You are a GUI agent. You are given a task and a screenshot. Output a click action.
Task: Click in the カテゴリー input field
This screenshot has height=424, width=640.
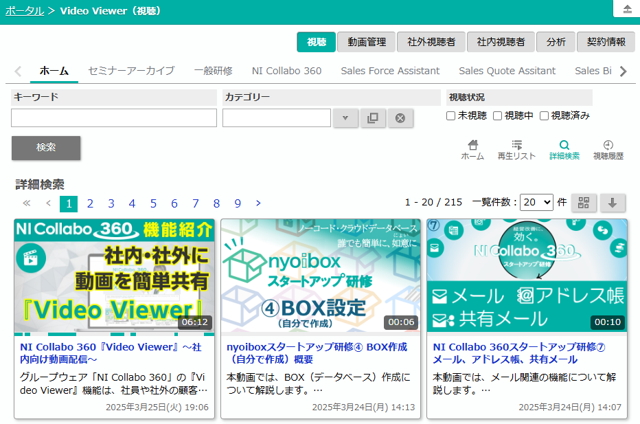[x=276, y=118]
